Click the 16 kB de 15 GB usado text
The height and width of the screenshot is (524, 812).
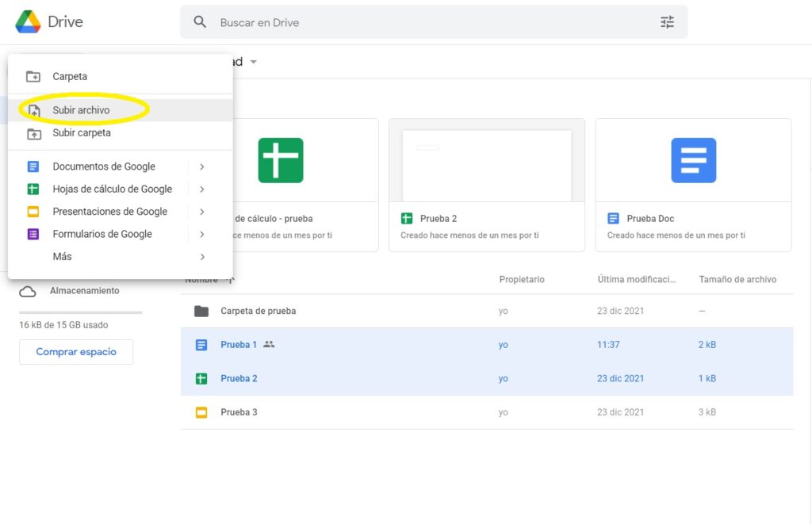pyautogui.click(x=63, y=325)
